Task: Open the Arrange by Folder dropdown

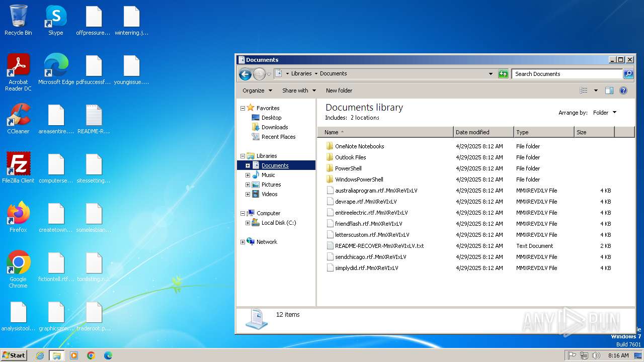Action: tap(605, 113)
